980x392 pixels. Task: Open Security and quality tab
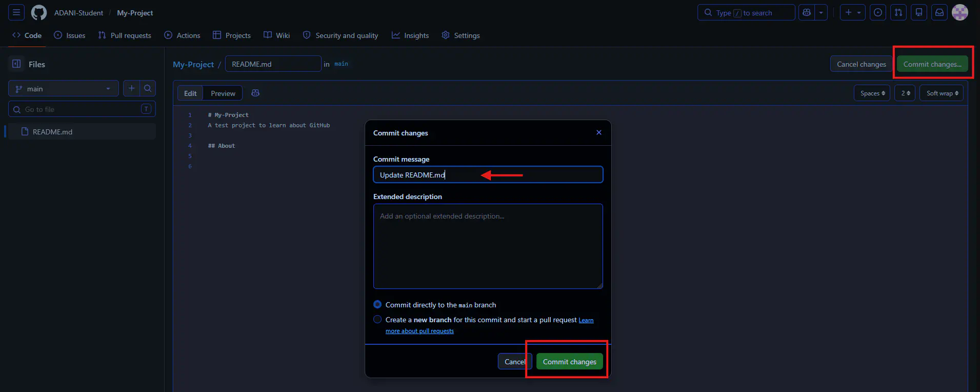[x=341, y=35]
